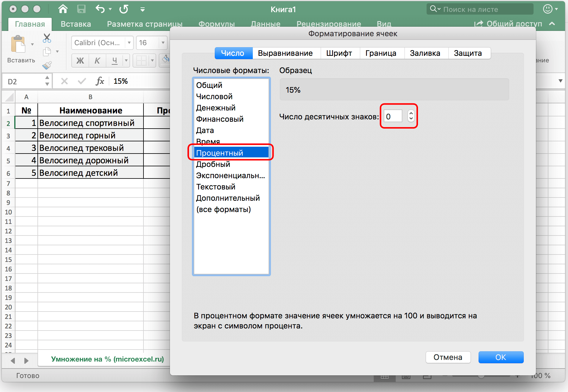Click the Format Painter brush icon

point(47,65)
